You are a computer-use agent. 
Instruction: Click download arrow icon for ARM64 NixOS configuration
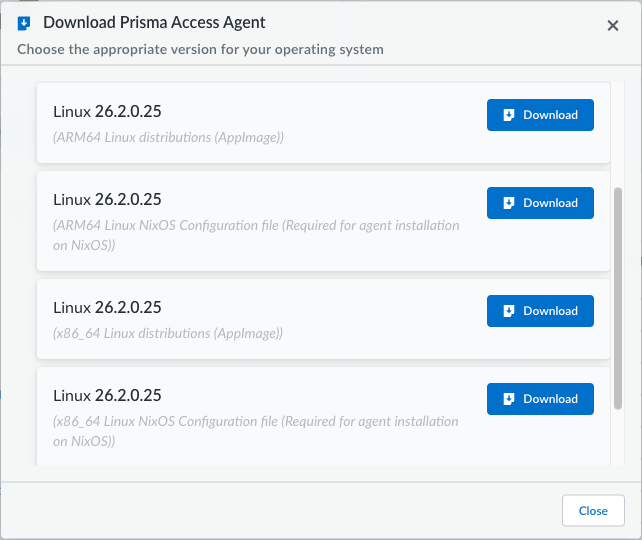point(509,203)
